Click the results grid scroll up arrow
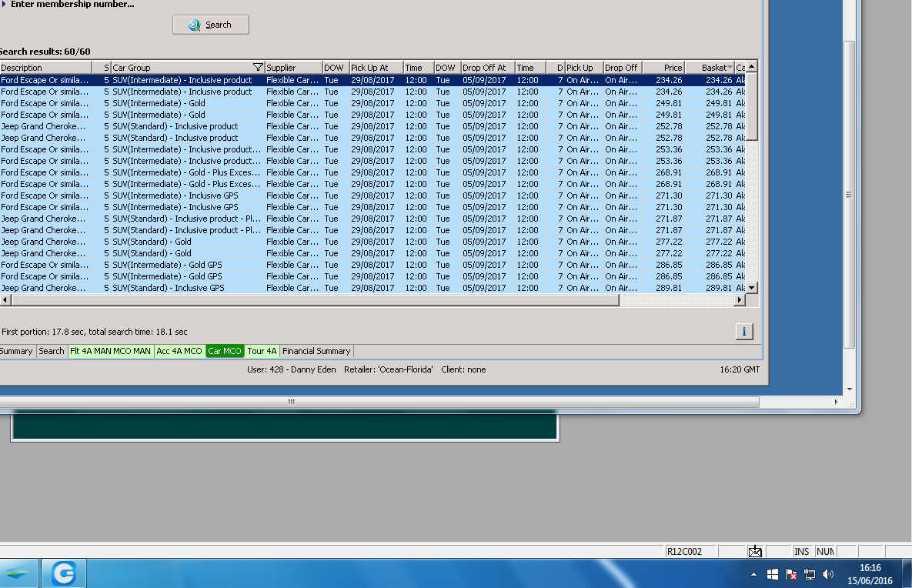The height and width of the screenshot is (588, 912). 751,67
